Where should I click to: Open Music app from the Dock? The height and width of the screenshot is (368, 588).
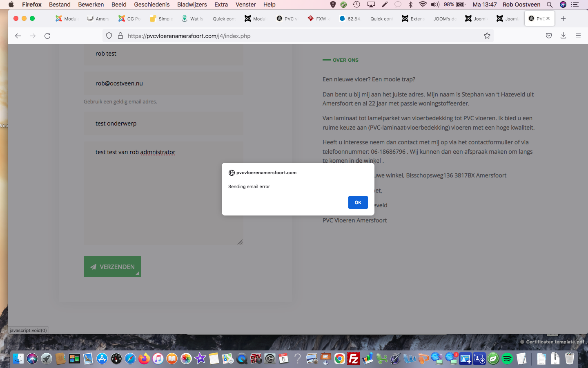pos(158,359)
